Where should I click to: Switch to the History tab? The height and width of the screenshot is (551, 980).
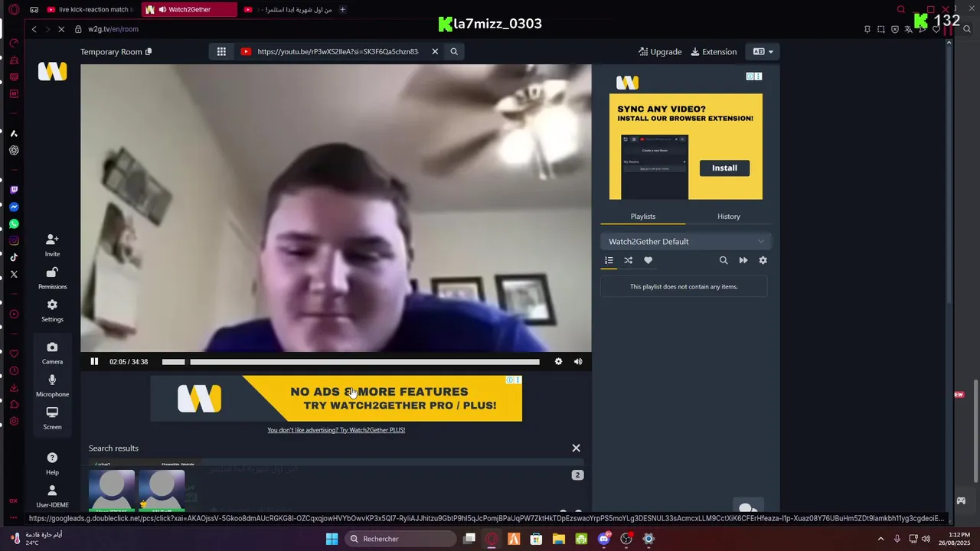point(729,217)
